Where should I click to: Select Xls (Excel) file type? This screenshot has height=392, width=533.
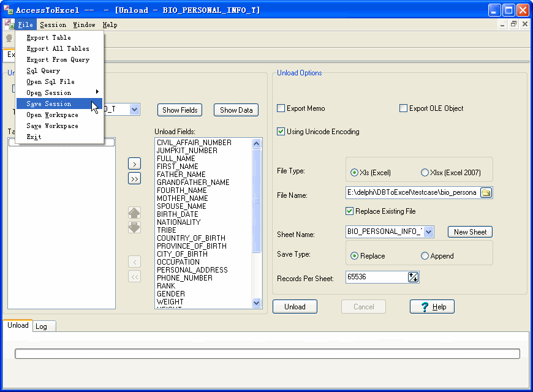pyautogui.click(x=354, y=173)
